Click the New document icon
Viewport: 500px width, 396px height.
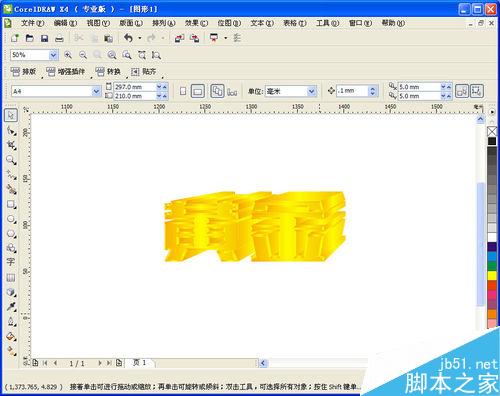[x=15, y=38]
